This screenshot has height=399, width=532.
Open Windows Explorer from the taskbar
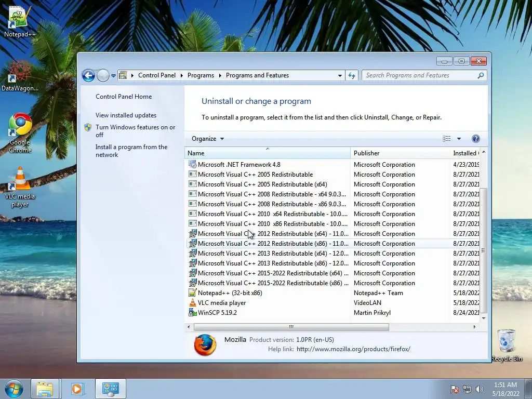pyautogui.click(x=45, y=389)
